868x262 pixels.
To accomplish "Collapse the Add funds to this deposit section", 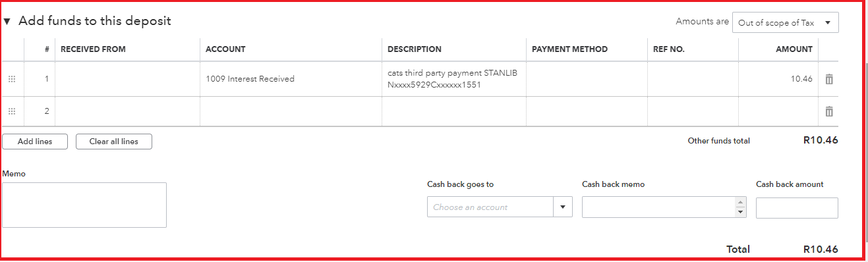I will click(7, 21).
